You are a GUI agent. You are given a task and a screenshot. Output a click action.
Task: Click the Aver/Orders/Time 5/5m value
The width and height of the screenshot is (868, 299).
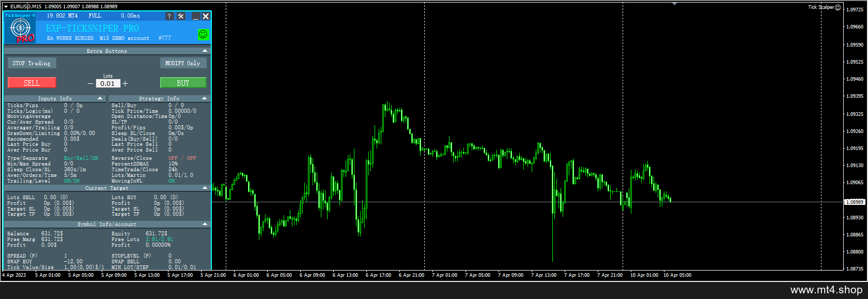(70, 175)
